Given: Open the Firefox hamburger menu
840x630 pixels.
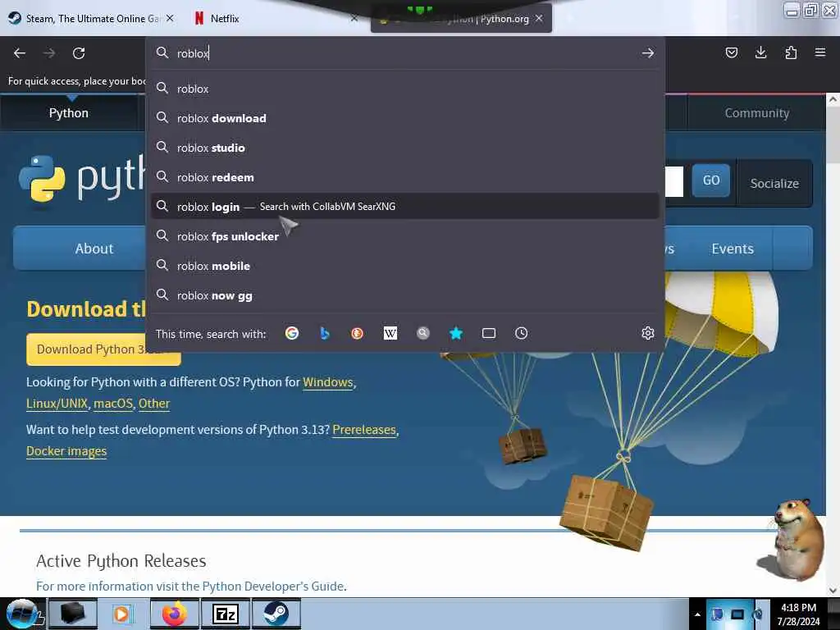Looking at the screenshot, I should tap(820, 52).
